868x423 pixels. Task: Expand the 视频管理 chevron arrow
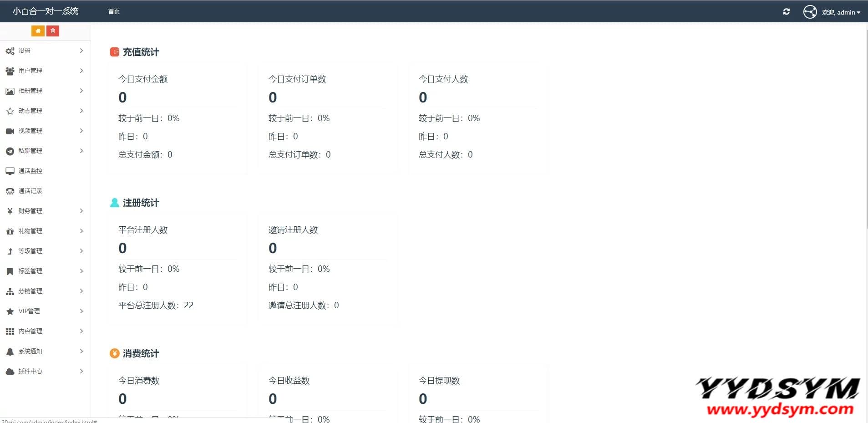click(81, 131)
